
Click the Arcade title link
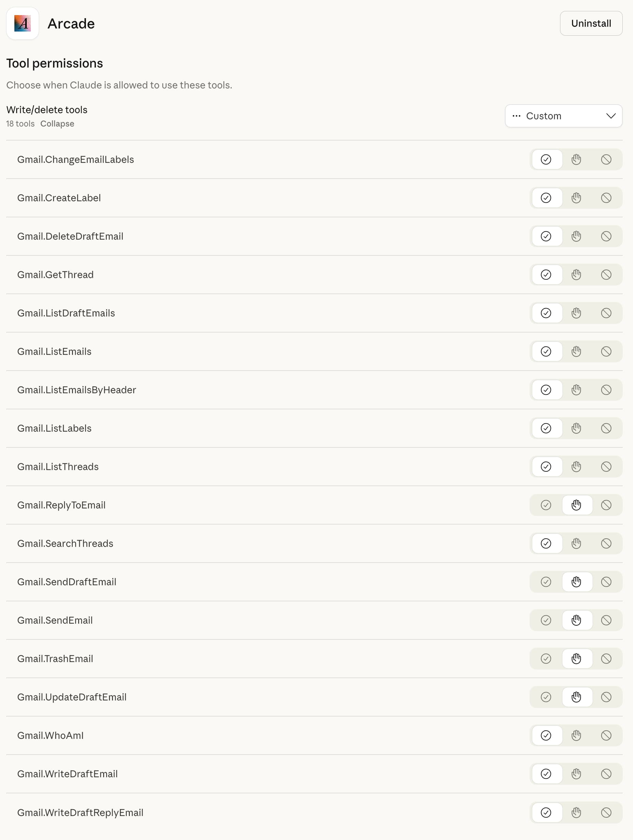71,23
